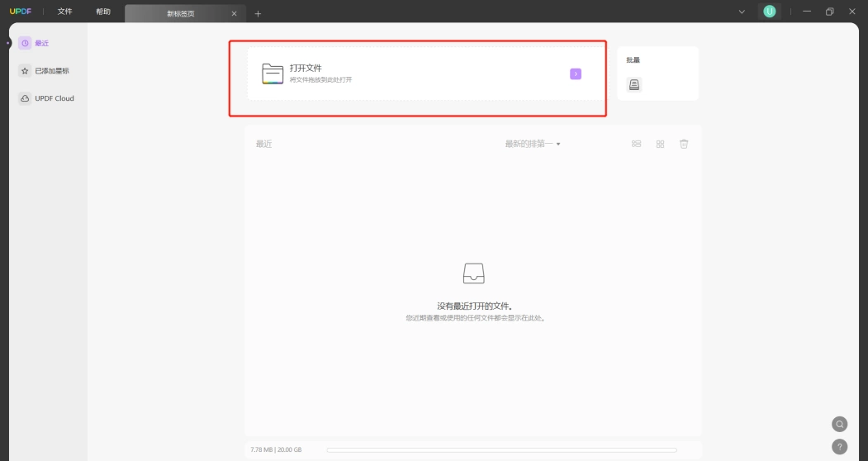
Task: Open the search icon at bottom right
Action: (x=839, y=424)
